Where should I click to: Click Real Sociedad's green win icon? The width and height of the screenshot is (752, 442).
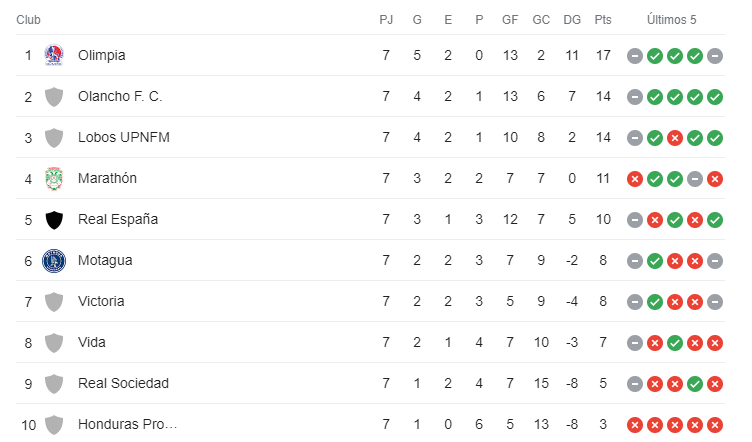tap(695, 384)
